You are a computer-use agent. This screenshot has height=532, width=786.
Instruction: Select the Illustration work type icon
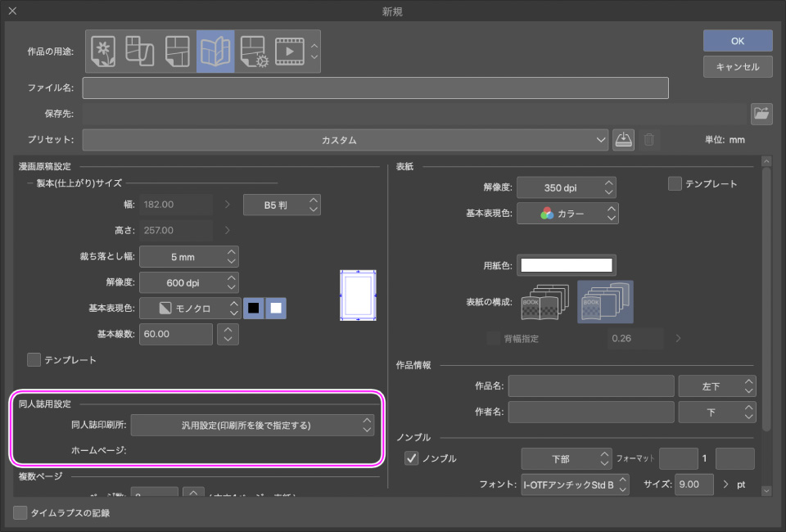click(102, 51)
